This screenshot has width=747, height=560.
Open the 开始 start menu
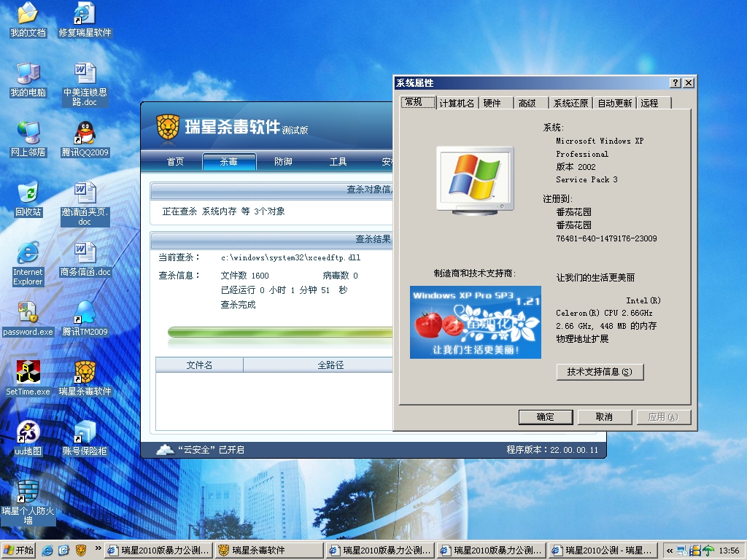pyautogui.click(x=18, y=551)
